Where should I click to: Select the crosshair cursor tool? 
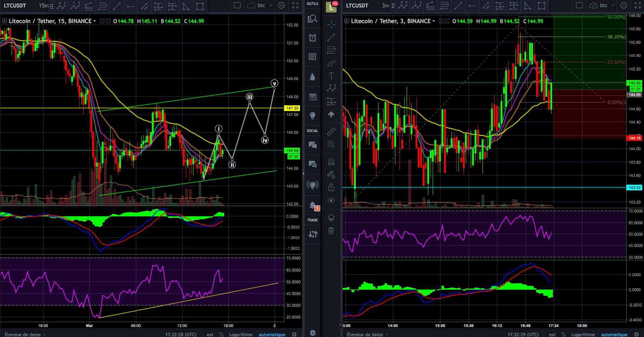[x=331, y=25]
